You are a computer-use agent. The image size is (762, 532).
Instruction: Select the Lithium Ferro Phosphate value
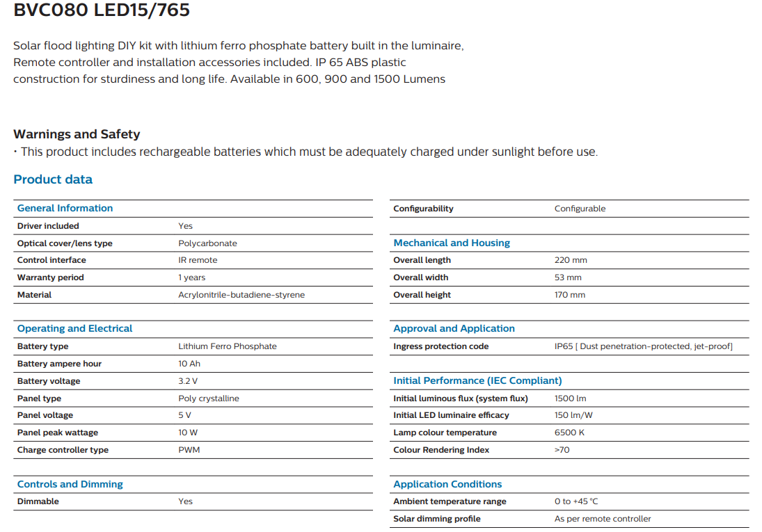[x=227, y=346]
